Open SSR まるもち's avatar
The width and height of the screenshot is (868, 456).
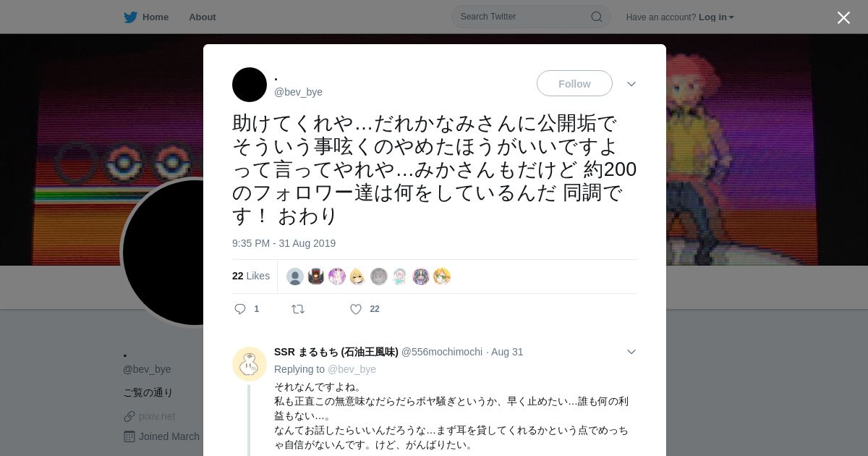[x=250, y=363]
